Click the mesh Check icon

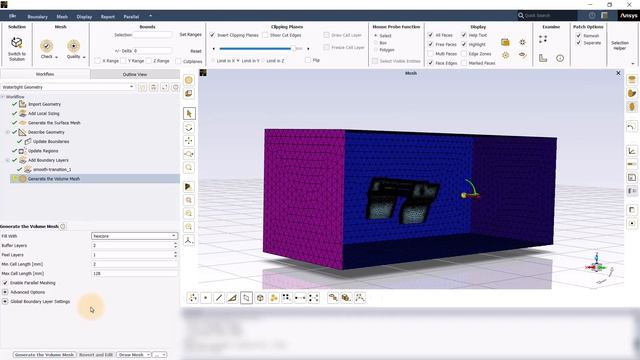click(x=47, y=45)
